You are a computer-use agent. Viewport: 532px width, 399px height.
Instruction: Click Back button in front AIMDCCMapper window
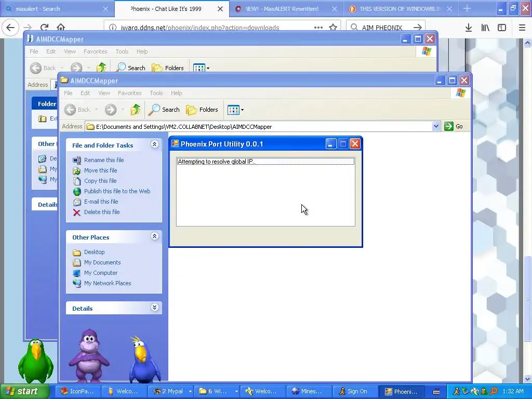(x=78, y=110)
